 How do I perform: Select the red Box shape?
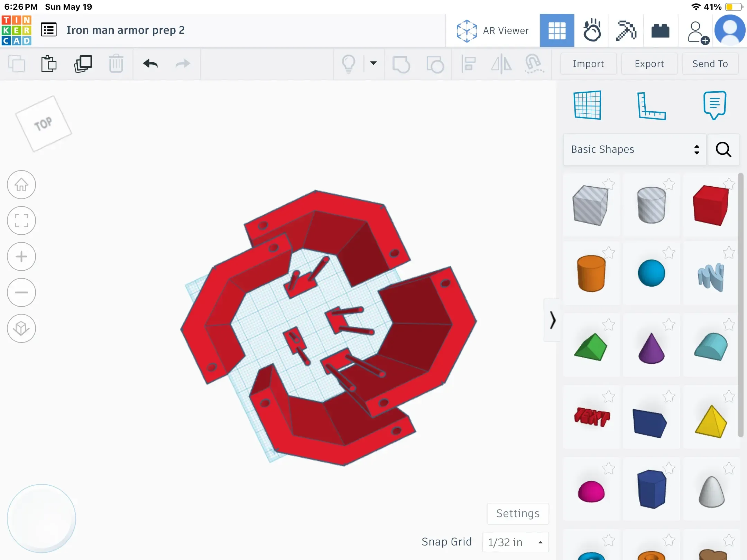click(711, 205)
